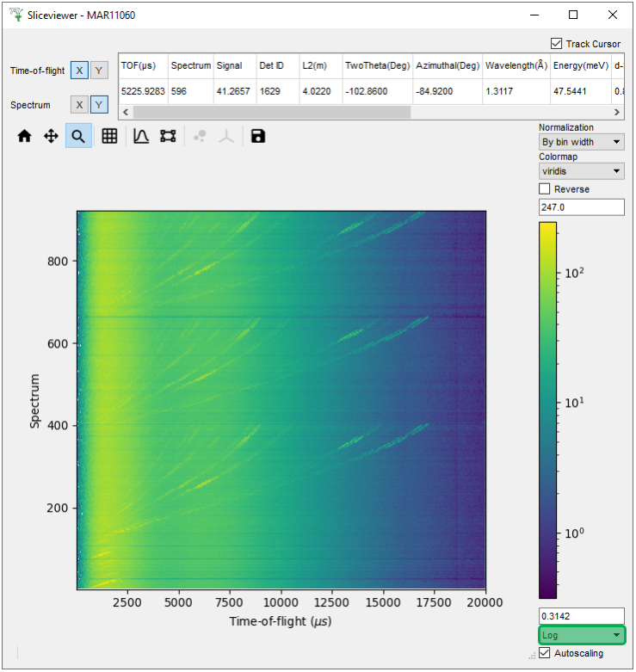
Task: Click the non-orthogonal axes view icon
Action: coord(225,136)
